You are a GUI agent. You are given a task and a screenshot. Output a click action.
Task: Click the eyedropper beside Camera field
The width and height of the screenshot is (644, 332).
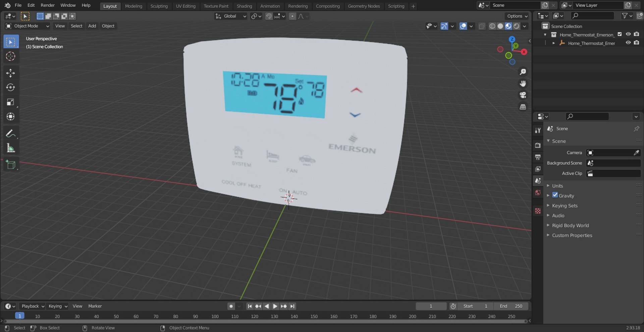(636, 153)
